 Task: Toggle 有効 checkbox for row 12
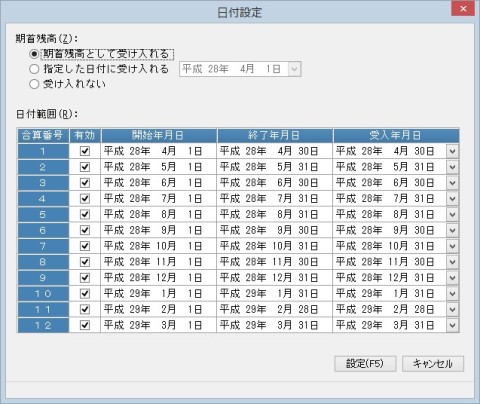85,325
